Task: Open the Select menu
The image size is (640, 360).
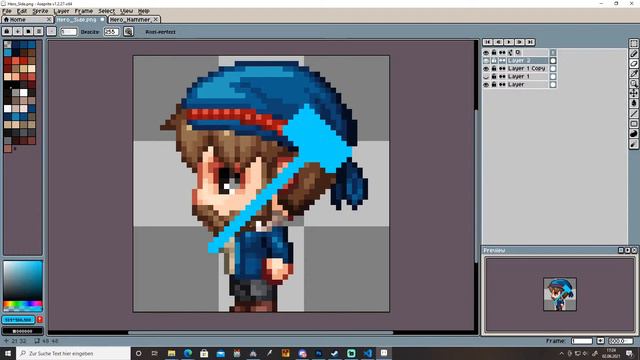Action: coord(107,11)
